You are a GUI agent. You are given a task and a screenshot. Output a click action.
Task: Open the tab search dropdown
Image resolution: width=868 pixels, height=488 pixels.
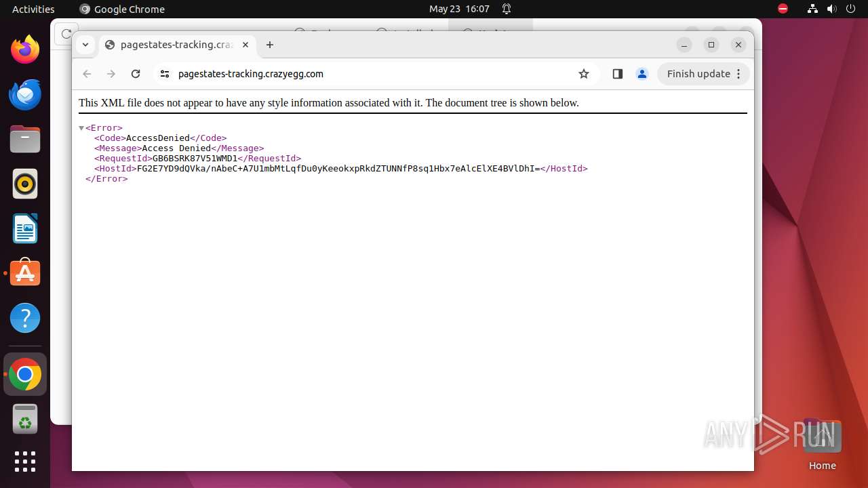click(85, 45)
